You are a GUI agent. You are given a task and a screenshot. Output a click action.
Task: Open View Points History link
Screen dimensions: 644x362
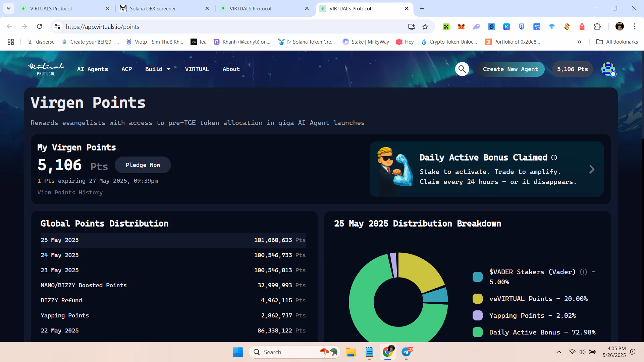pos(70,192)
